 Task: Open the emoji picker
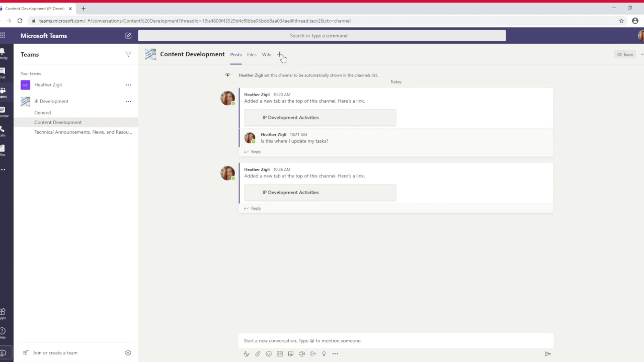[x=269, y=354]
